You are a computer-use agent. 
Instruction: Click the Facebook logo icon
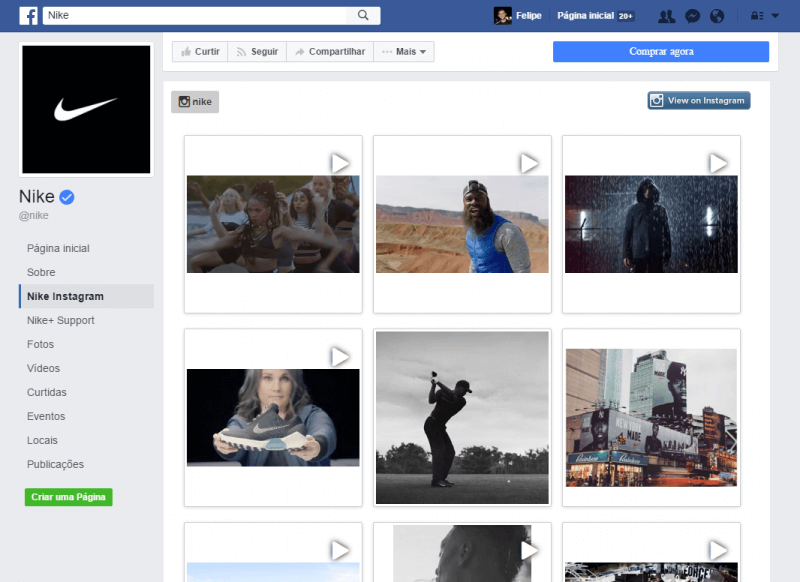click(x=29, y=16)
